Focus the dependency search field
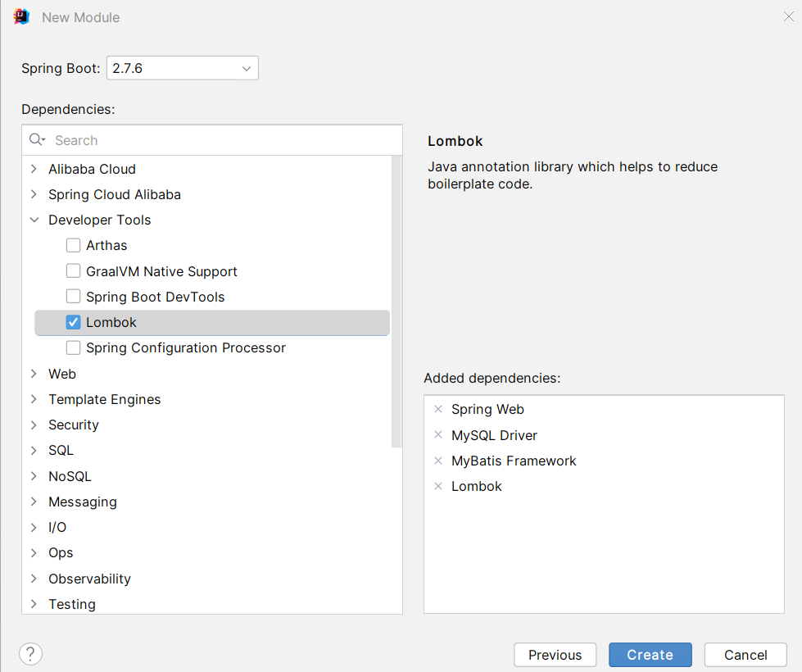 click(221, 140)
